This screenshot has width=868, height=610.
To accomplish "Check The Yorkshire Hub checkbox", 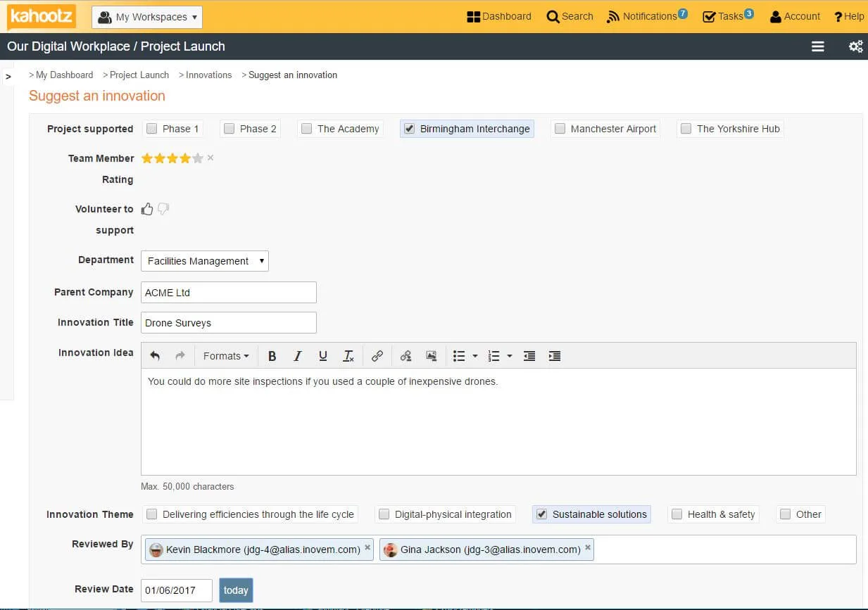I will click(x=686, y=129).
